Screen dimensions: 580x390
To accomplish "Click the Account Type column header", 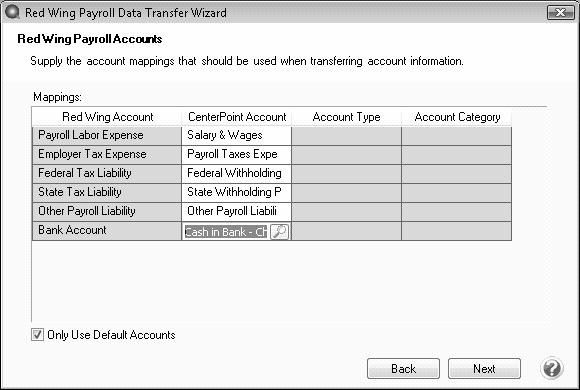I will pos(346,117).
